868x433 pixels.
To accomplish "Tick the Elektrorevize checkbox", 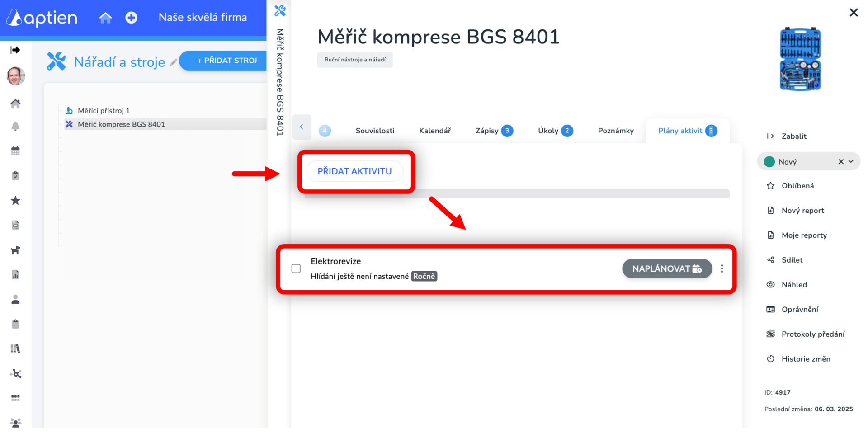I will tap(296, 269).
